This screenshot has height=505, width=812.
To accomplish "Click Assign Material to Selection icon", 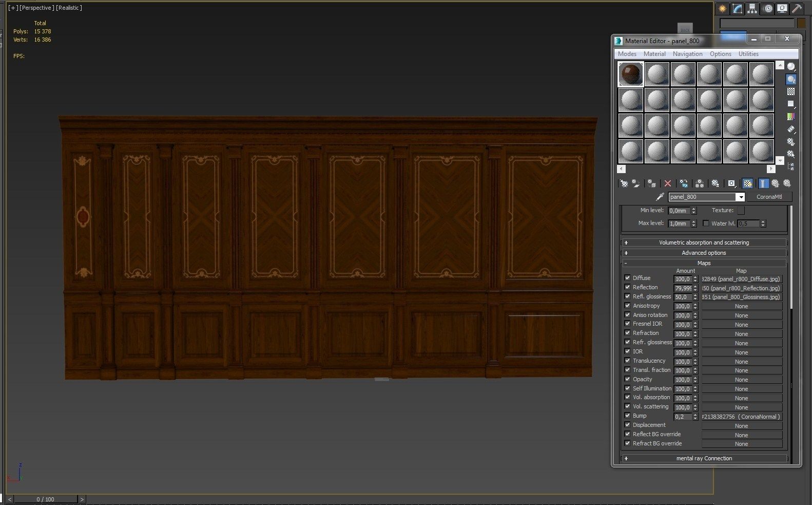I will click(651, 183).
